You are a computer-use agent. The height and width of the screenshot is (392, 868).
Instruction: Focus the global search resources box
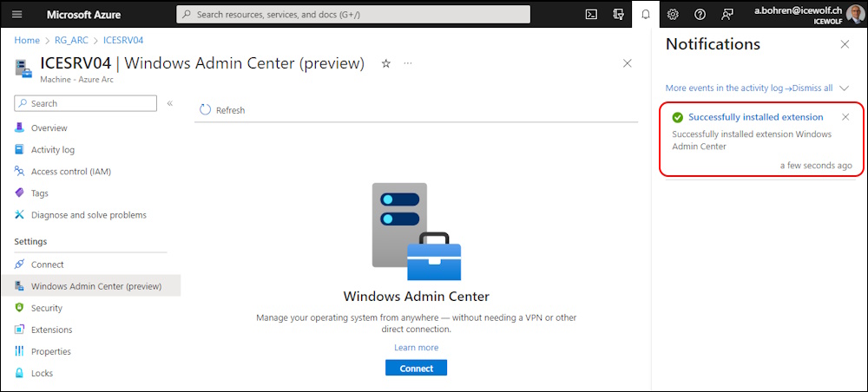click(x=353, y=15)
